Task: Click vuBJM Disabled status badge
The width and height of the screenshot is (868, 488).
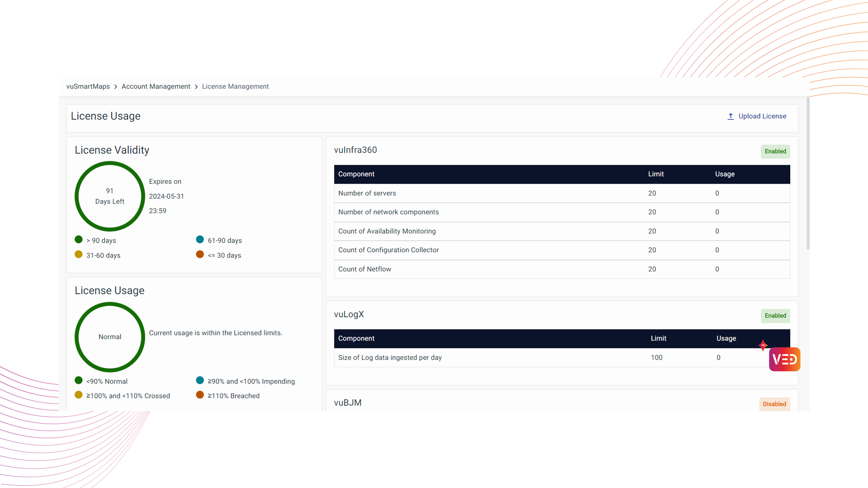Action: [774, 404]
